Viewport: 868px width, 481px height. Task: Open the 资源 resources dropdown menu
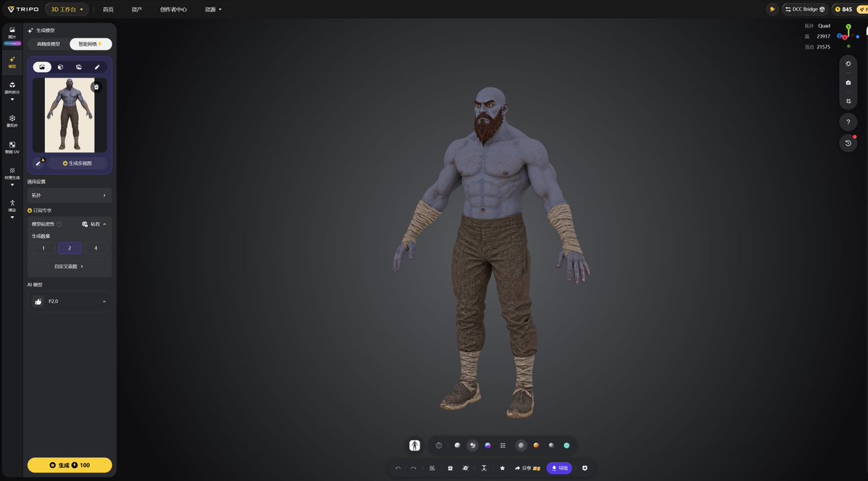coord(213,9)
